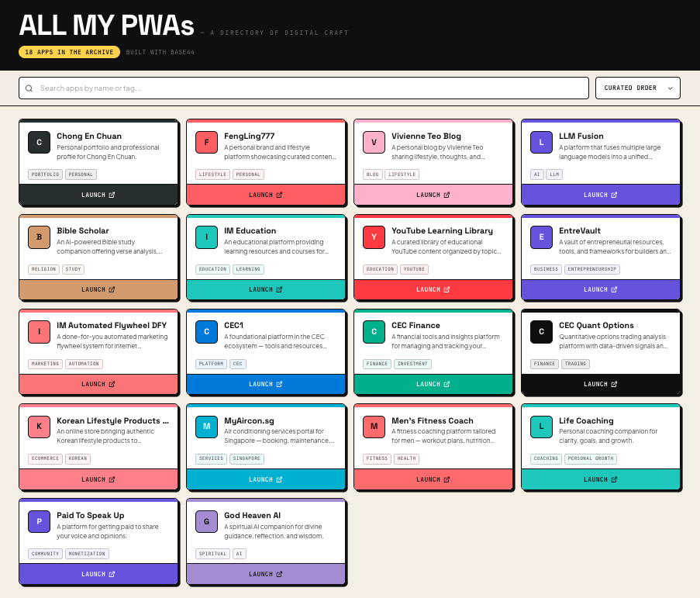700x598 pixels.
Task: Click the IM Automated Flywheel DFY icon
Action: tap(40, 331)
